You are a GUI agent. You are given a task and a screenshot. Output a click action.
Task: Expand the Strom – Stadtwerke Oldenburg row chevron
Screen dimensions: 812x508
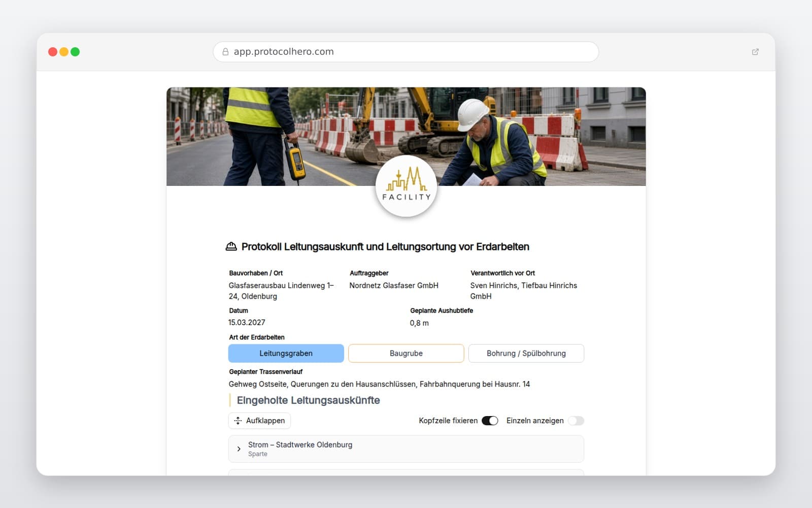point(239,449)
